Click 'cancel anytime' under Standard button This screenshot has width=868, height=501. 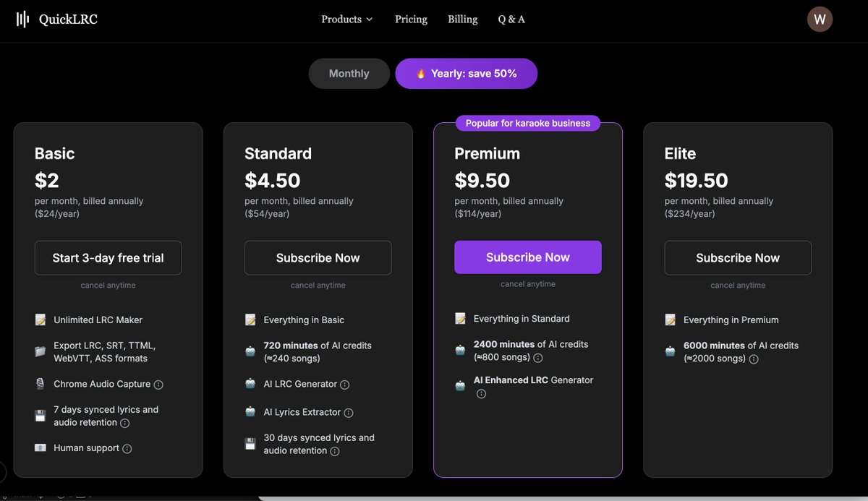[x=318, y=286]
